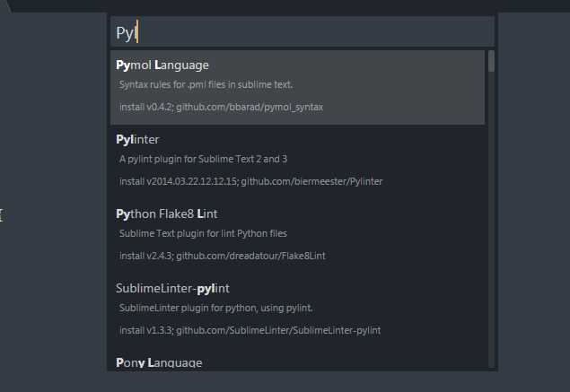Click the bracket character at the left editor edge
This screenshot has height=392, width=570.
point(2,215)
